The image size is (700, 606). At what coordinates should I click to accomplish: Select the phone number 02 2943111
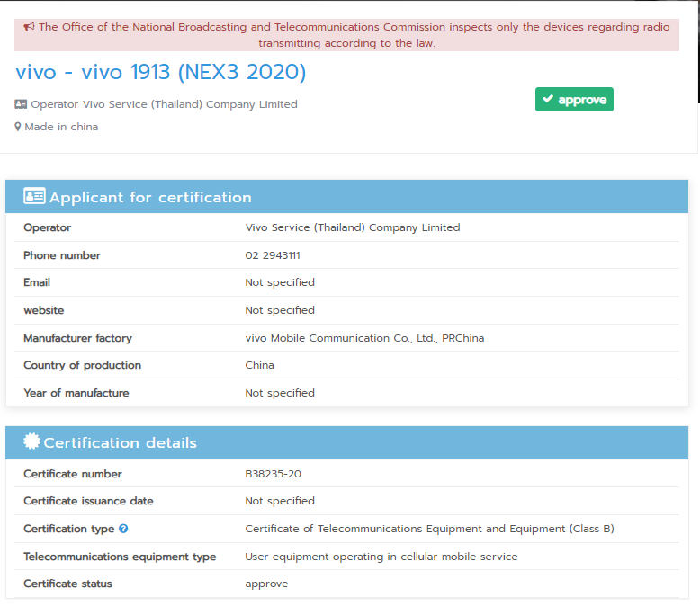[273, 255]
